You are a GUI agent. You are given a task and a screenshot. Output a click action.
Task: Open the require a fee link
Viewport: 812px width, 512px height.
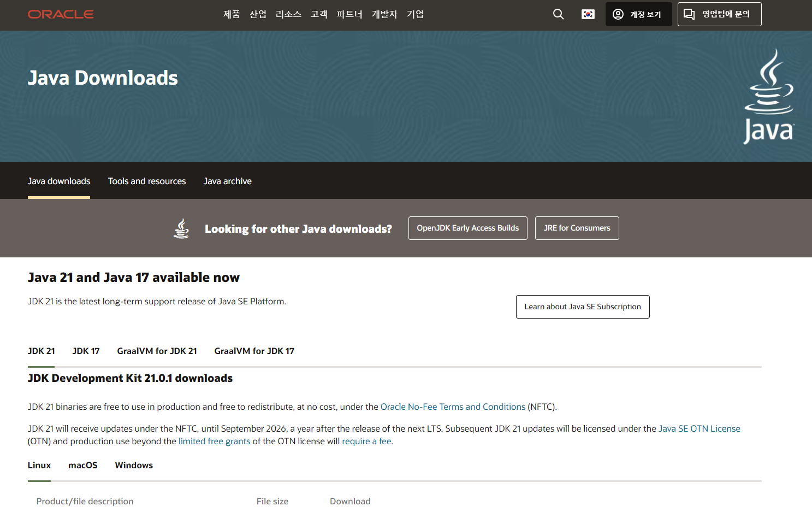(x=366, y=441)
